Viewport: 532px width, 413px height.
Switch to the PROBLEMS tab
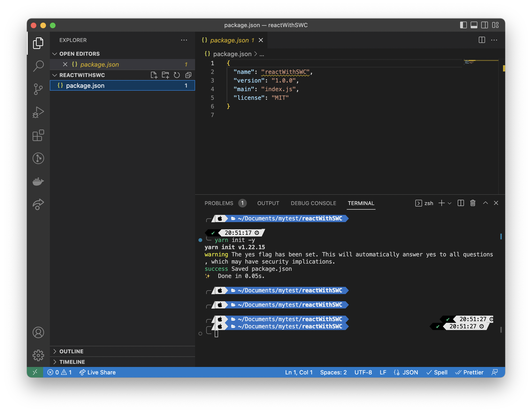click(219, 203)
